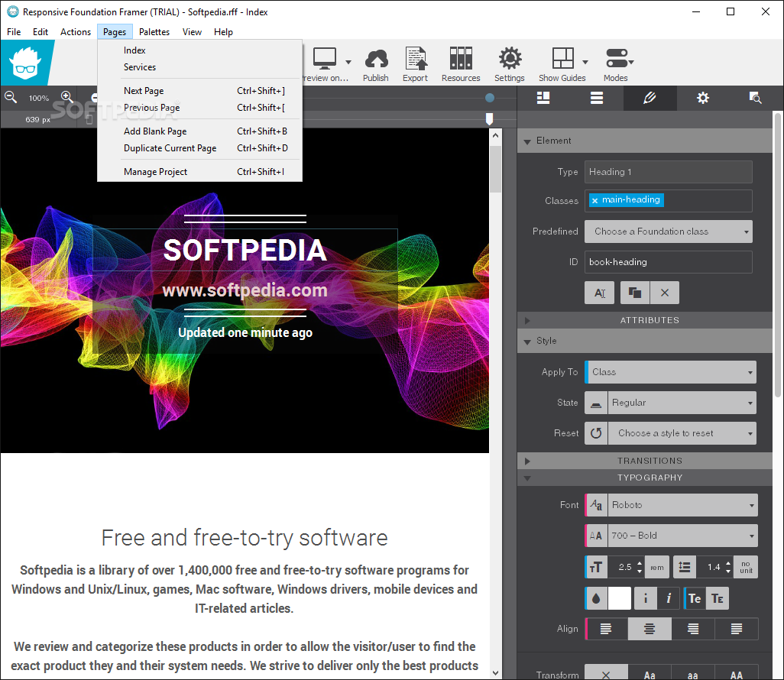Click the Preview on monitor icon
Screen dimensions: 784x680
(325, 59)
